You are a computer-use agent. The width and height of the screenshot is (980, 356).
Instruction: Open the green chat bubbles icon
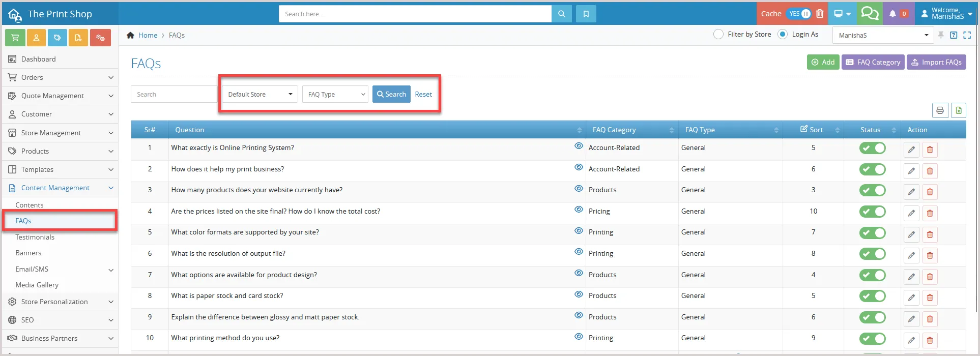click(870, 14)
